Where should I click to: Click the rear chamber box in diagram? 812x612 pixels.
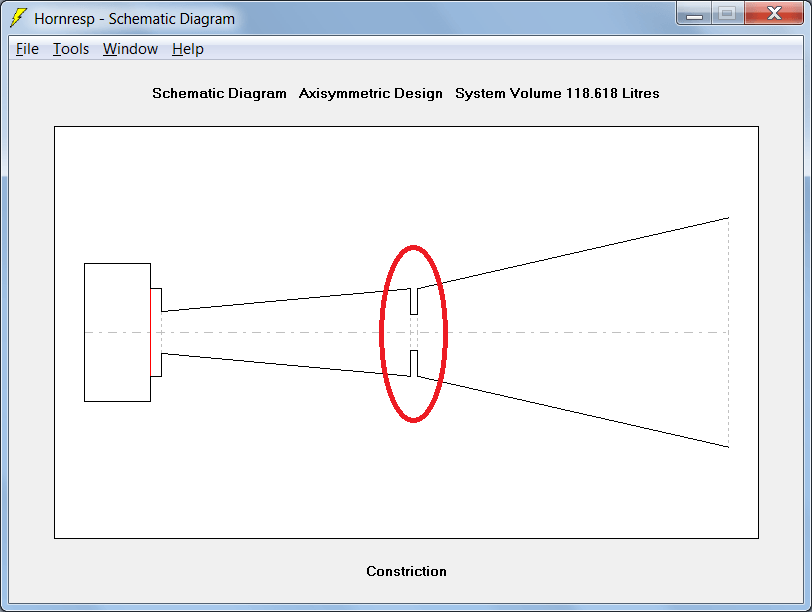tap(118, 332)
